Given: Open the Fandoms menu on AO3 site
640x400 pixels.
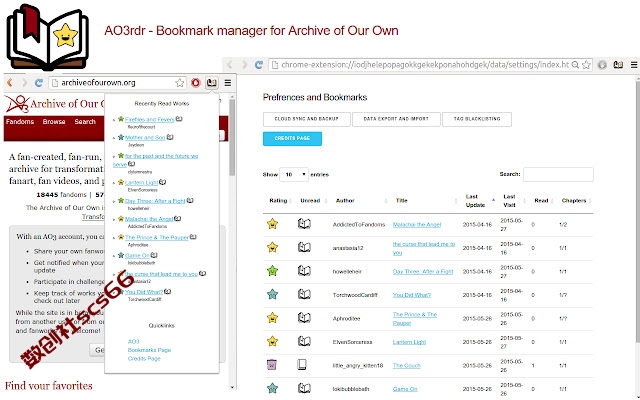Looking at the screenshot, I should click(x=20, y=122).
